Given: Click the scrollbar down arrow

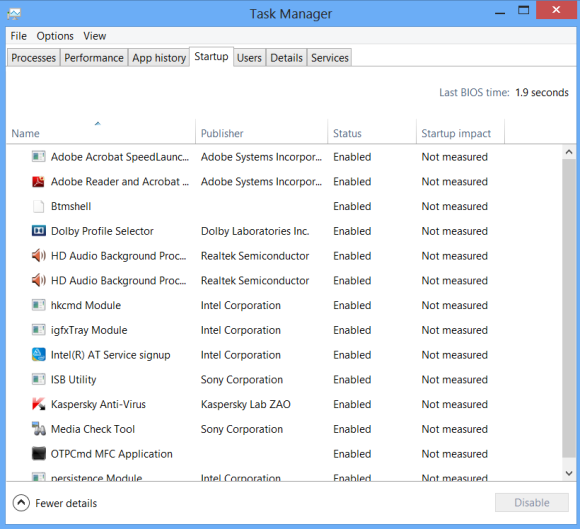Looking at the screenshot, I should click(x=569, y=473).
